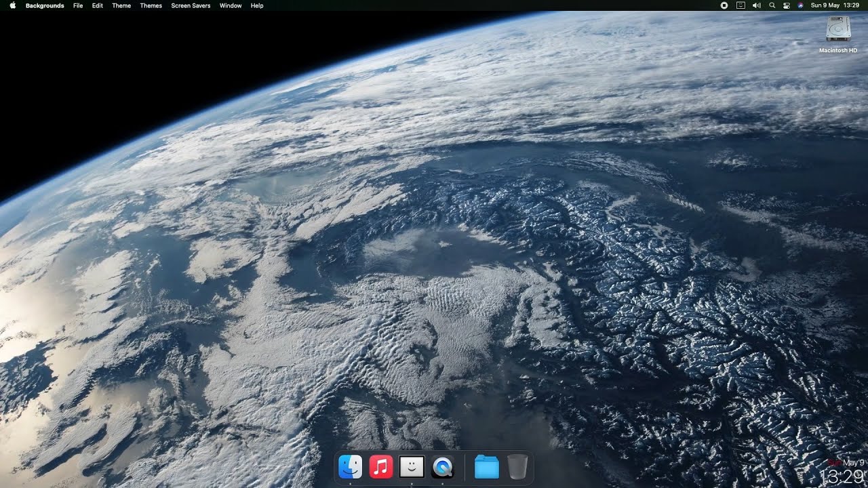
Task: Open the Themes menu
Action: 151,5
